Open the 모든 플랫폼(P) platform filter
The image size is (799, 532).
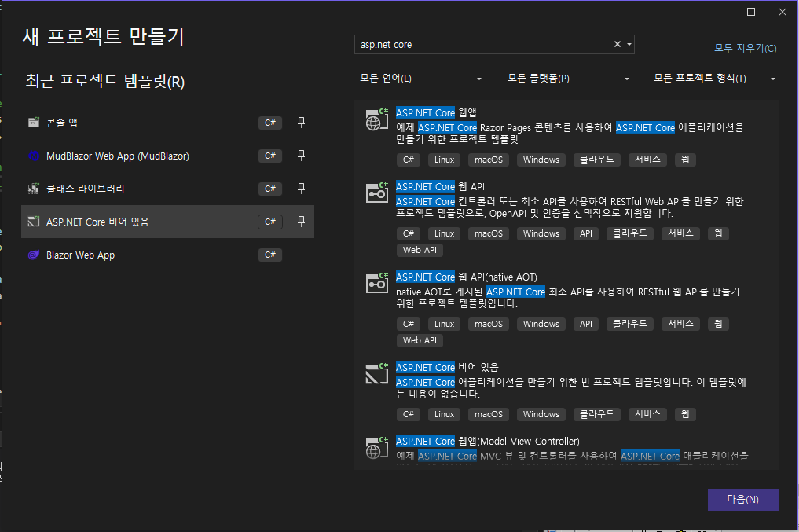click(568, 79)
